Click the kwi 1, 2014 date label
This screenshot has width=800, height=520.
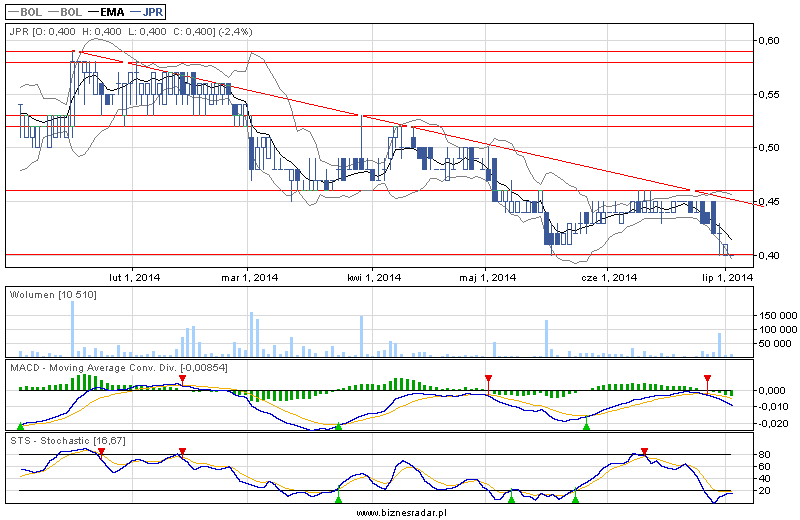pos(374,278)
